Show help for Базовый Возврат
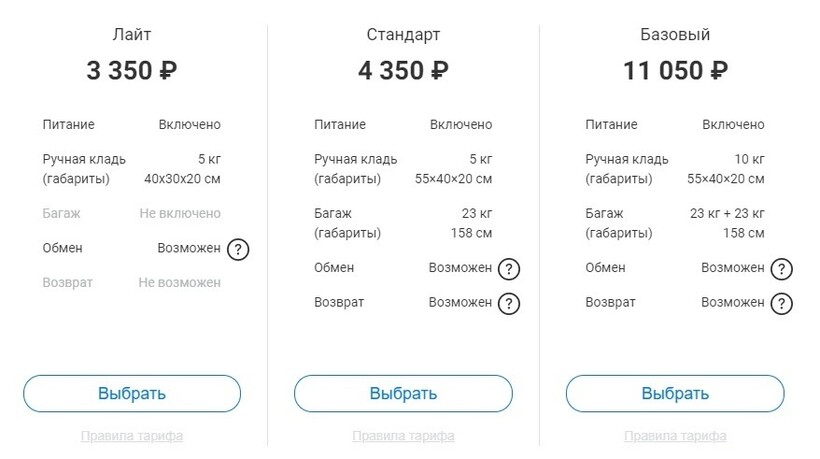This screenshot has height=459, width=820. click(x=781, y=303)
